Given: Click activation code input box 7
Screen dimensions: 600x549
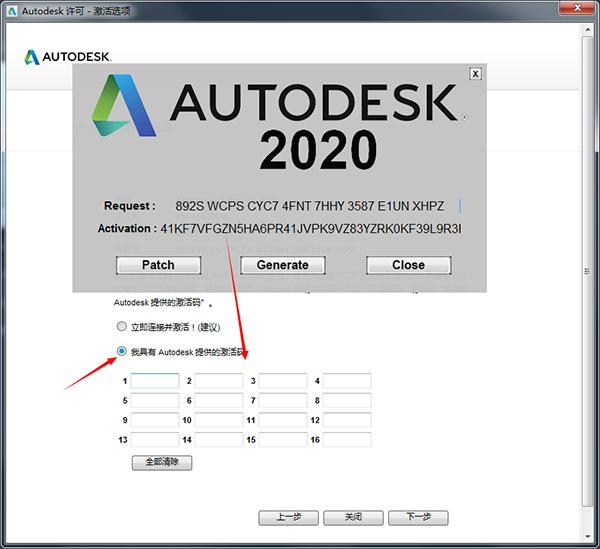Looking at the screenshot, I should tap(283, 400).
